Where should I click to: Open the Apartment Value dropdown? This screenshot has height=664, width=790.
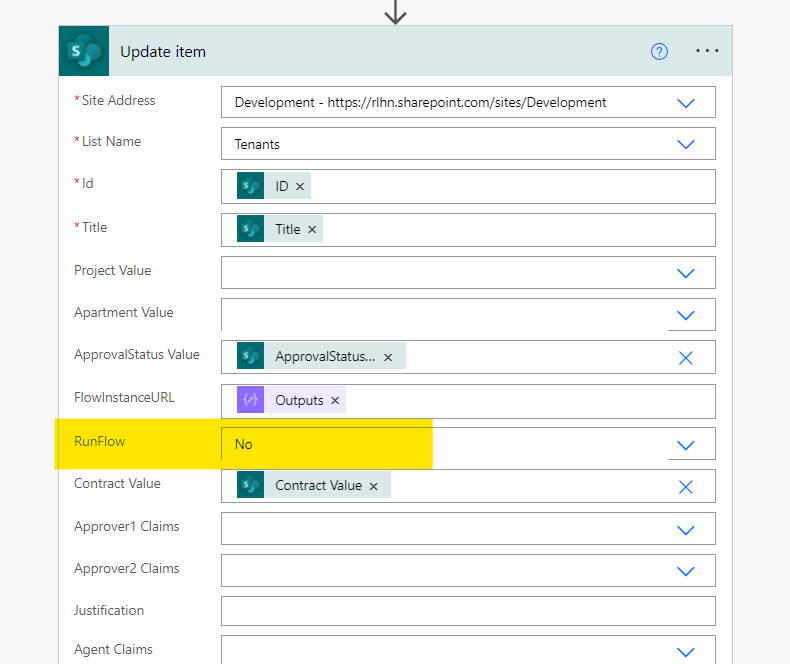click(x=686, y=315)
